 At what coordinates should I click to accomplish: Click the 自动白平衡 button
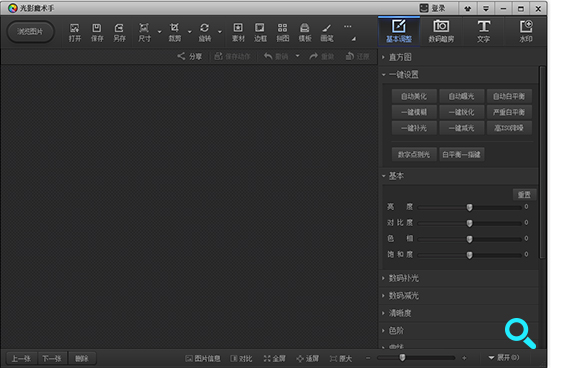[x=509, y=96]
